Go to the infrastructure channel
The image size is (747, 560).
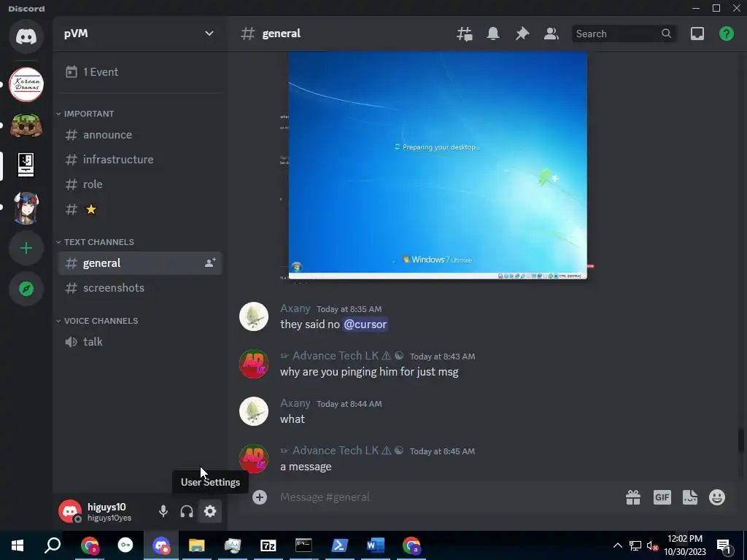[139, 160]
